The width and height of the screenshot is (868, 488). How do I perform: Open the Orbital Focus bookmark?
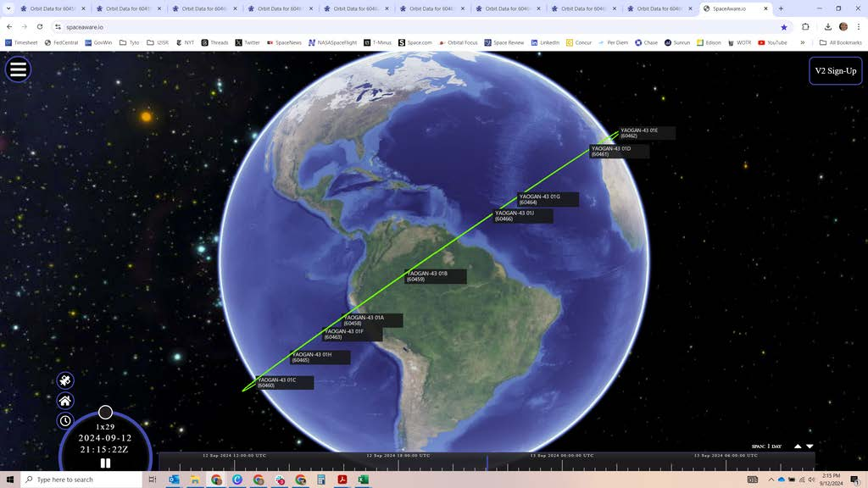458,42
